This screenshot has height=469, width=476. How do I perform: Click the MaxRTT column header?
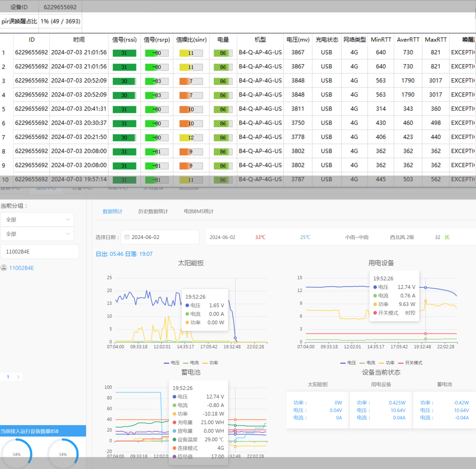point(436,40)
